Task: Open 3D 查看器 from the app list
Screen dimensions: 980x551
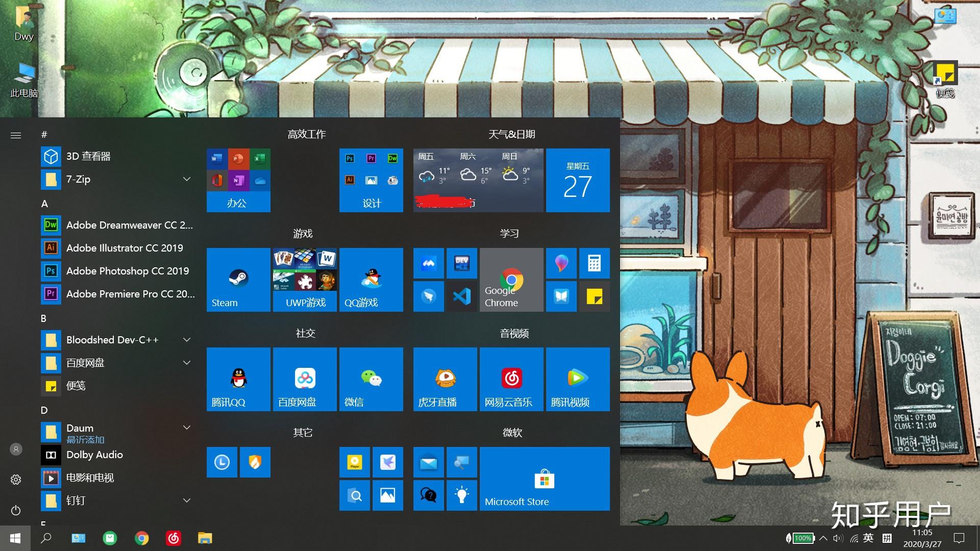Action: (x=118, y=156)
